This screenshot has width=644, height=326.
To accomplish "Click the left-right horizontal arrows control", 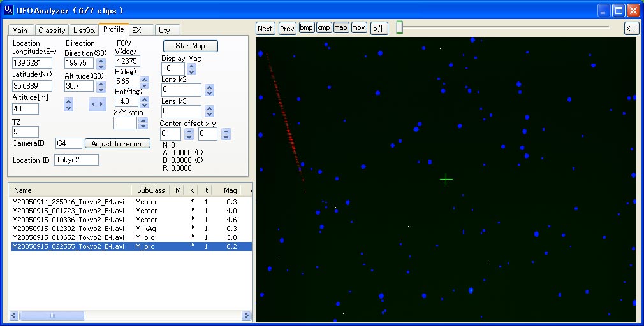I will 98,104.
